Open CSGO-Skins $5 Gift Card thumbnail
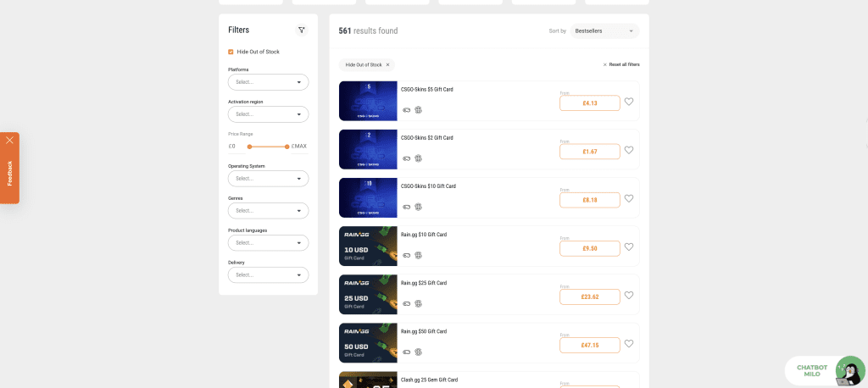The height and width of the screenshot is (388, 868). pos(368,102)
